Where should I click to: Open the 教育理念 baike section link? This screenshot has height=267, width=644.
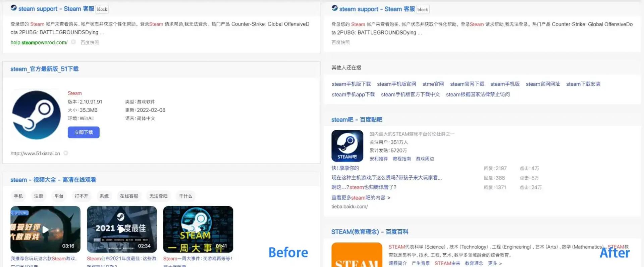pyautogui.click(x=474, y=263)
